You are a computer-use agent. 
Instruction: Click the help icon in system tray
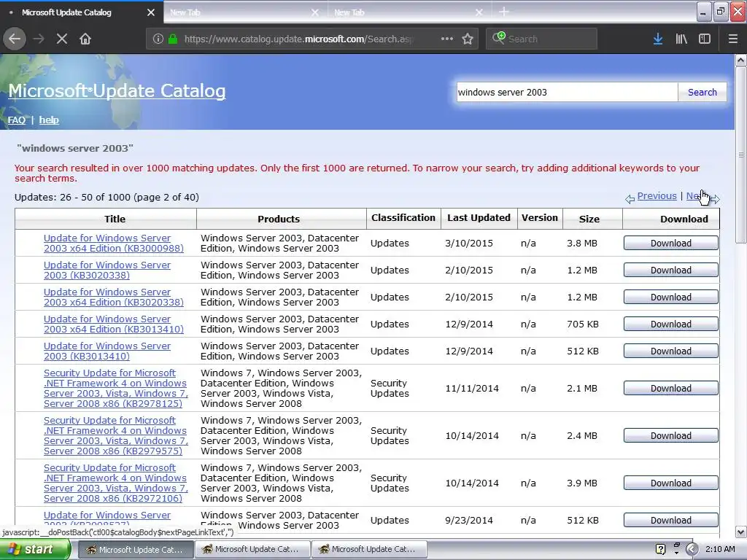(660, 550)
